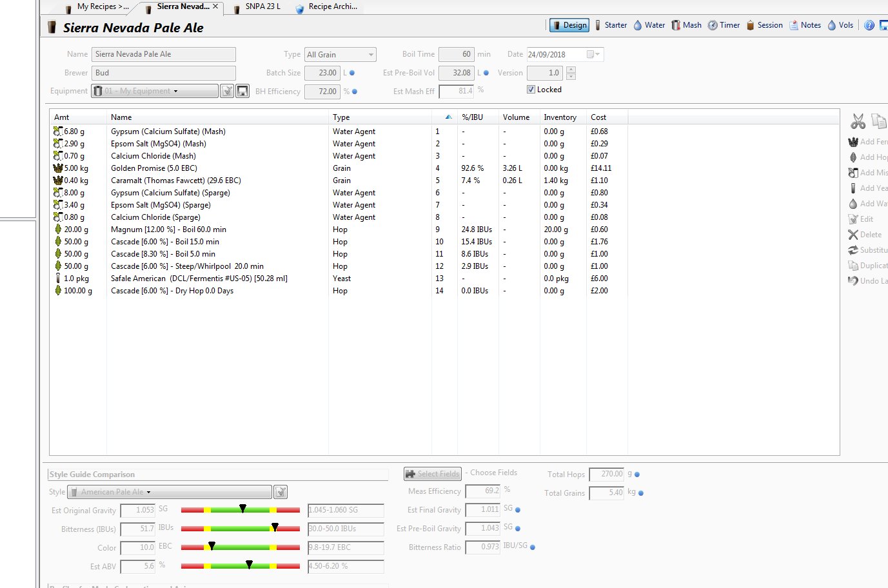This screenshot has height=588, width=888.
Task: Click Add Yeast icon
Action: [x=853, y=188]
